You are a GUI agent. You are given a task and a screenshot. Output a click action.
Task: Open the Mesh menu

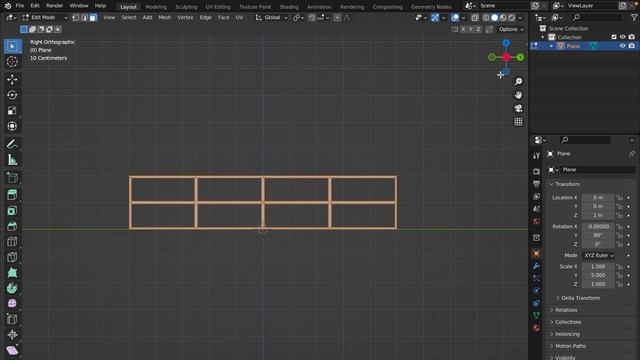pyautogui.click(x=164, y=18)
